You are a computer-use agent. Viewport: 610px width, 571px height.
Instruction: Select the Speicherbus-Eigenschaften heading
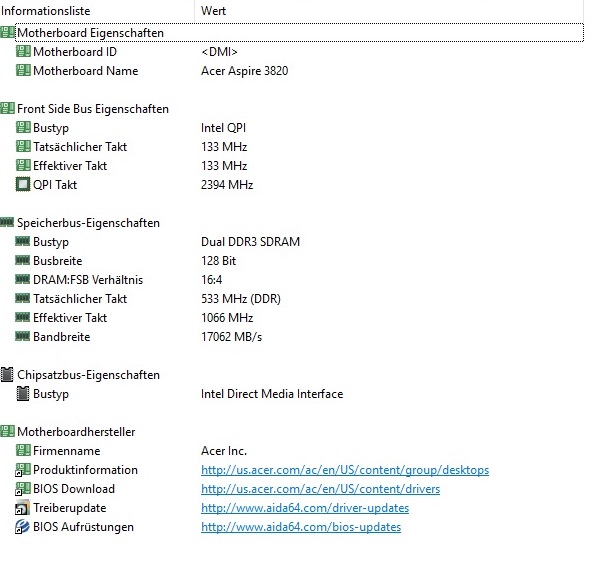point(88,223)
